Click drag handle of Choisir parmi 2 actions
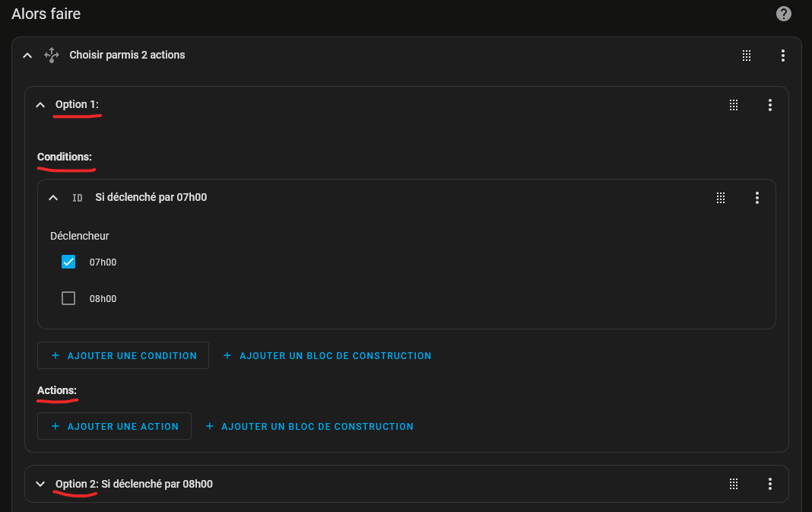 [x=747, y=56]
